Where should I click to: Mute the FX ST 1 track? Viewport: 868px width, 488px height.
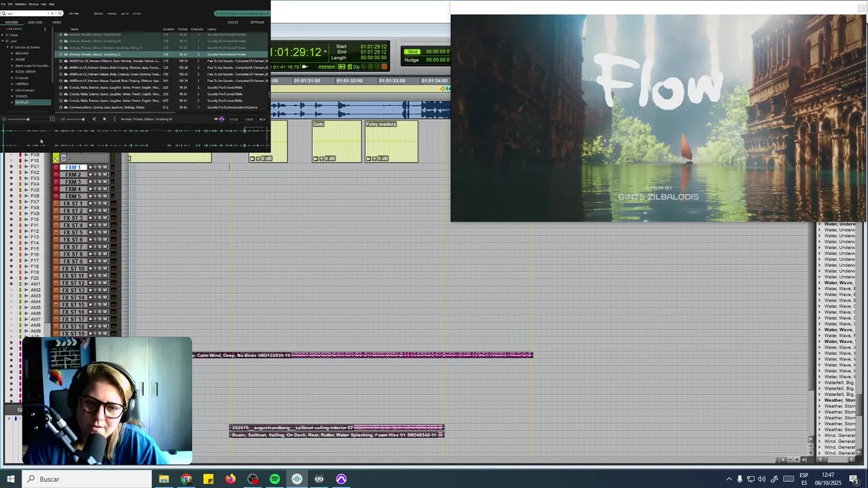(105, 203)
